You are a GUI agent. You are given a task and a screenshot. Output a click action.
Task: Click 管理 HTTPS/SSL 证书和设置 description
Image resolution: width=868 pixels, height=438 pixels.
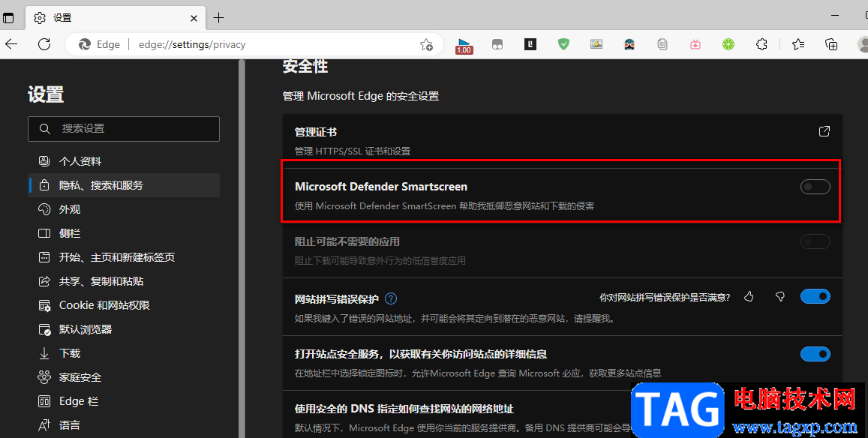coord(352,151)
